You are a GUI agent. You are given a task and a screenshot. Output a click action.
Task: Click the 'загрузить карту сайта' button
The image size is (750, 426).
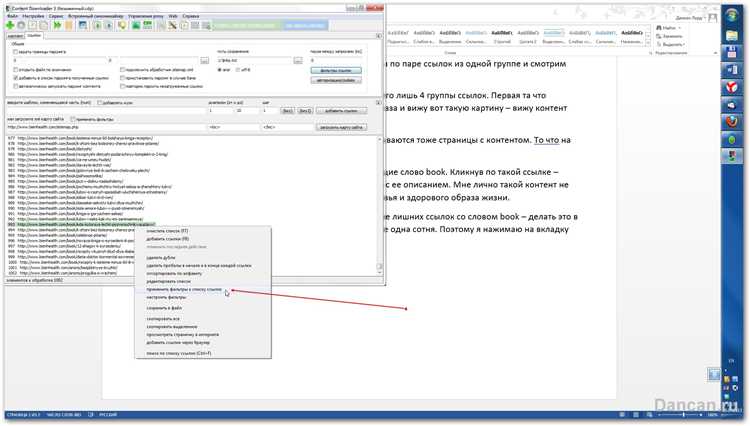point(342,127)
